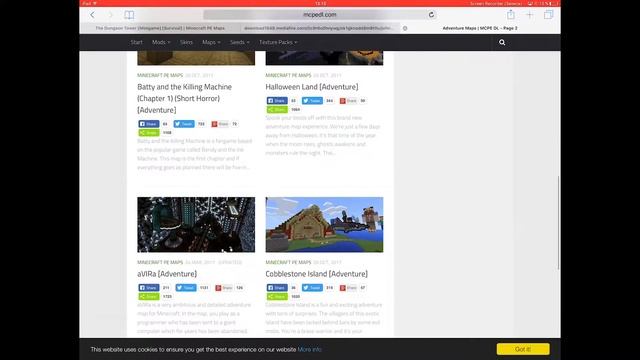Open Minecraft PE Maps category above aVIRa
Viewport: 640px width, 360px height.
[160, 262]
